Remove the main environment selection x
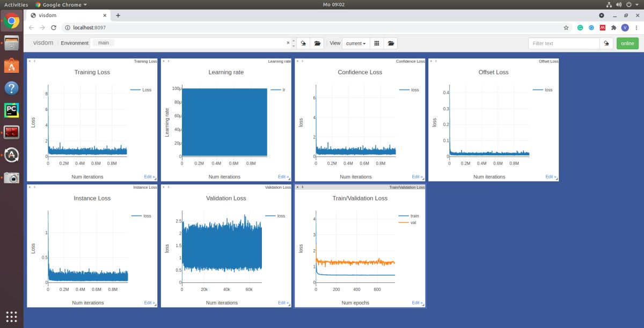This screenshot has height=328, width=644. tap(288, 42)
